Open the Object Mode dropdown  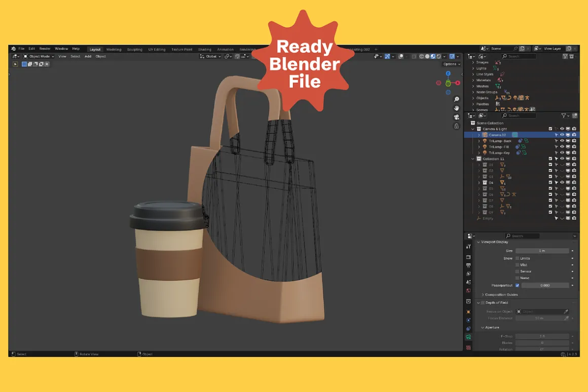(39, 57)
